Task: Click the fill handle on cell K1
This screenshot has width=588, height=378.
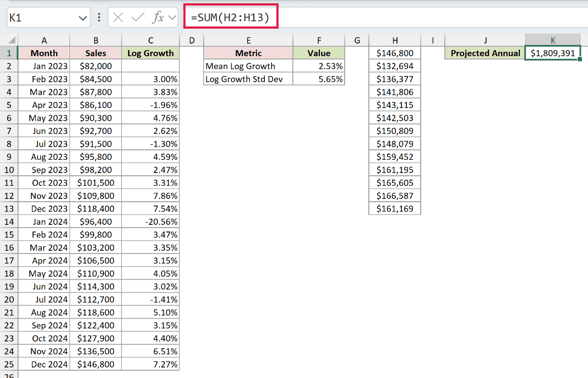Action: (580, 60)
